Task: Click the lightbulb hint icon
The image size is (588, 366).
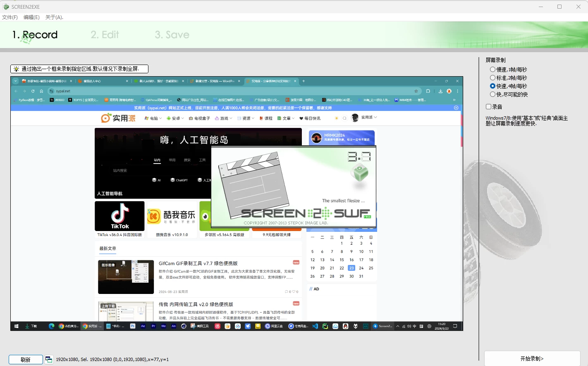Action: pos(16,69)
